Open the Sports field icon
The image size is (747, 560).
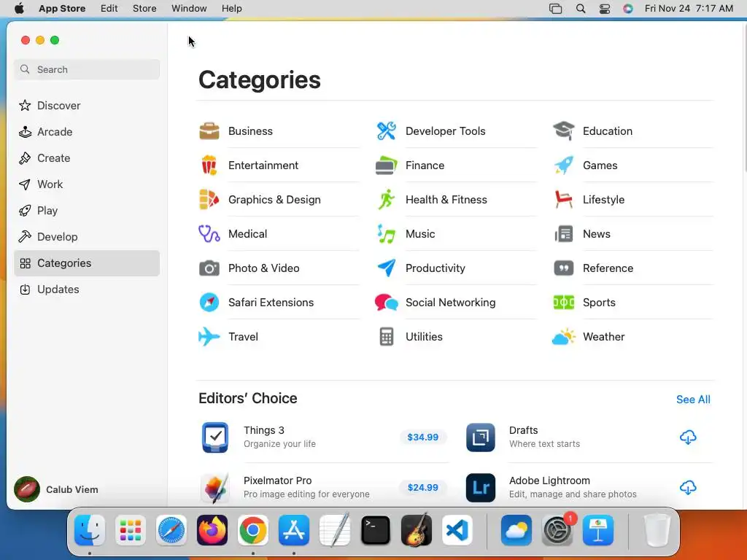click(x=564, y=303)
